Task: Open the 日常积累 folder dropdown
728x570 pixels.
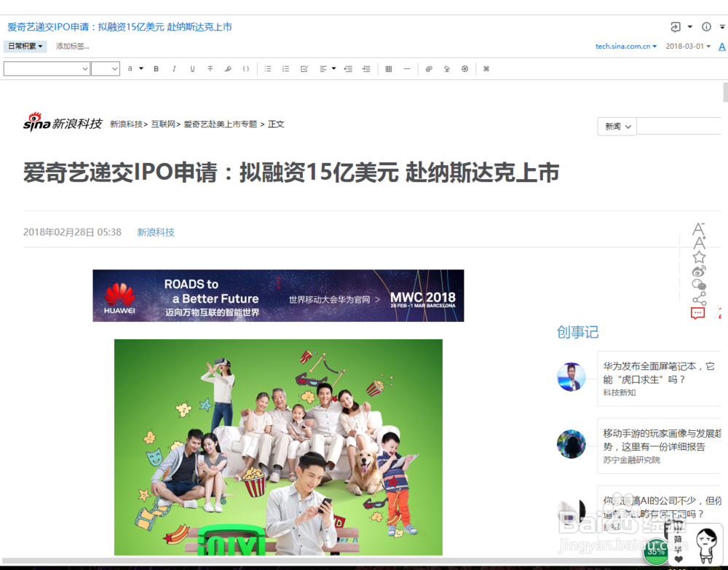Action: tap(25, 46)
